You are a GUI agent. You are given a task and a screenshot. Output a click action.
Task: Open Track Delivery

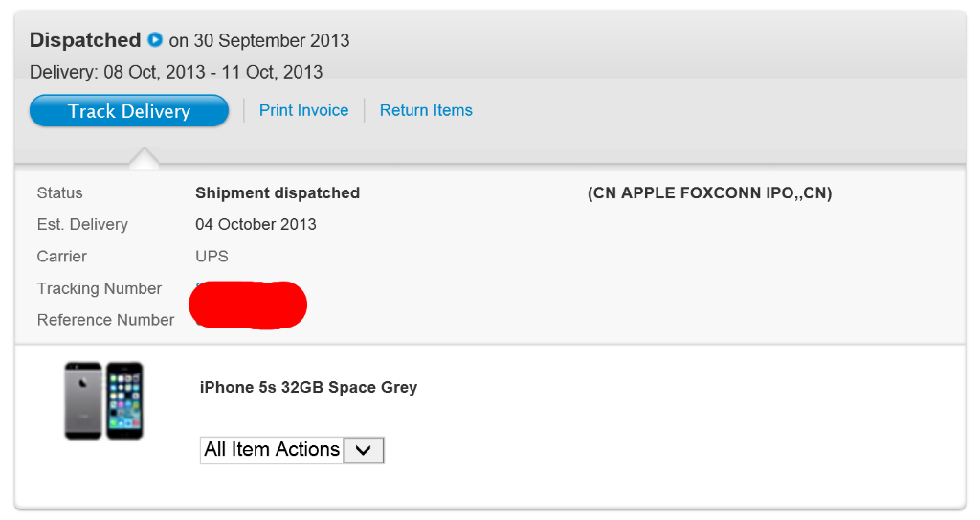129,111
